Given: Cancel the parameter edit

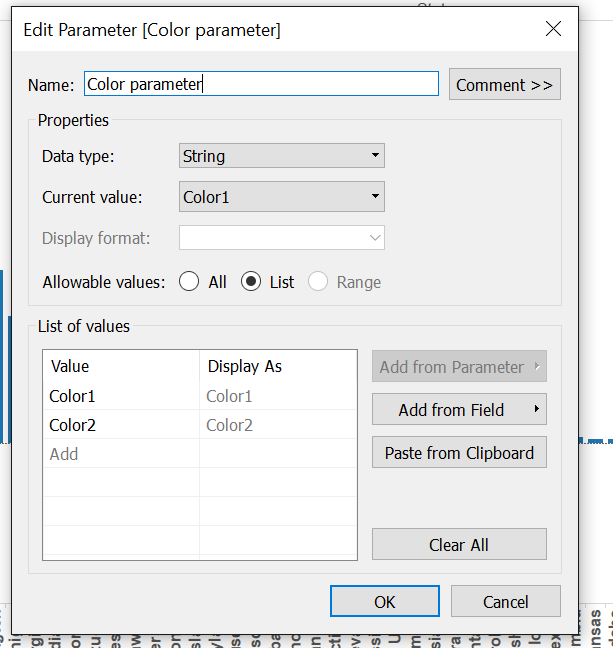Looking at the screenshot, I should [505, 602].
